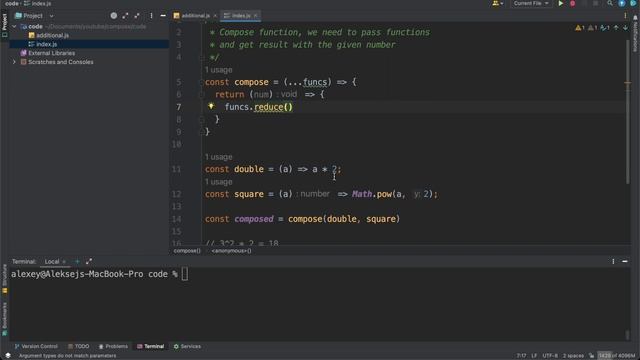This screenshot has height=360, width=640.
Task: Maximize the Terminal tool window
Action: (x=89, y=261)
